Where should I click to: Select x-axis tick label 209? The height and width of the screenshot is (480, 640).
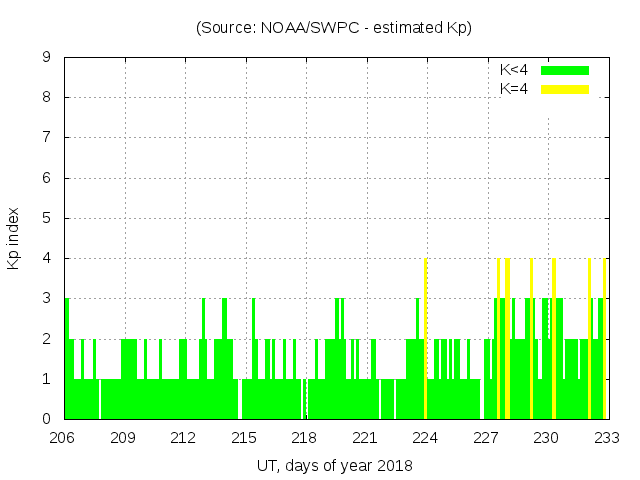[123, 438]
